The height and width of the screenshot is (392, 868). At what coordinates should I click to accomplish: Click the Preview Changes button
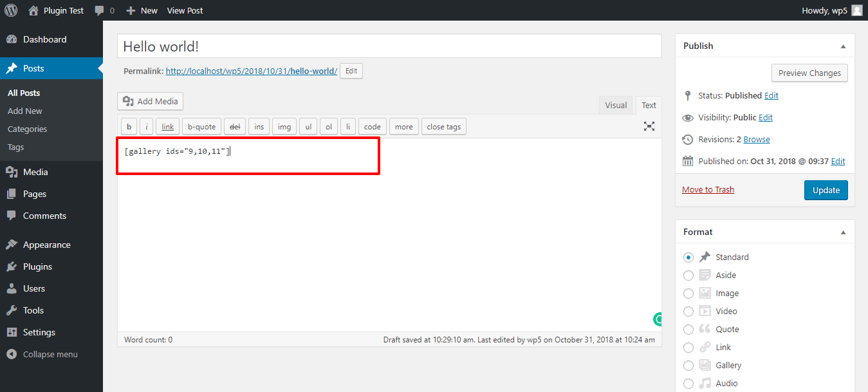(809, 73)
